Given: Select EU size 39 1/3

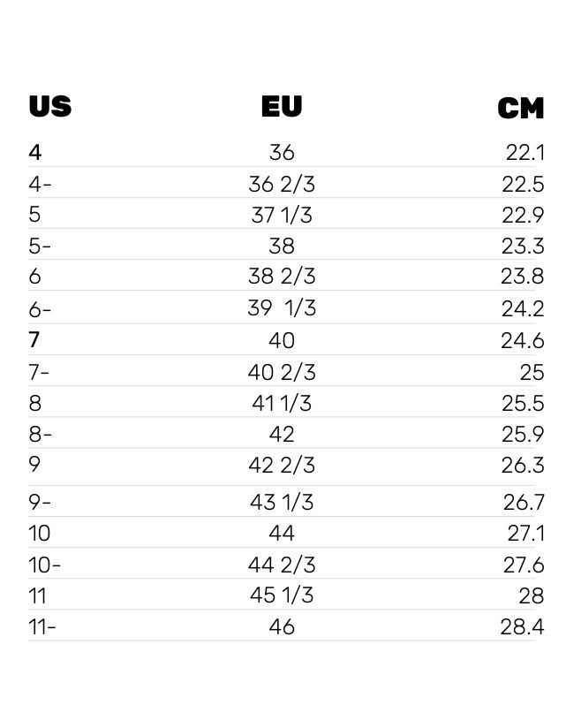Looking at the screenshot, I should point(282,307).
